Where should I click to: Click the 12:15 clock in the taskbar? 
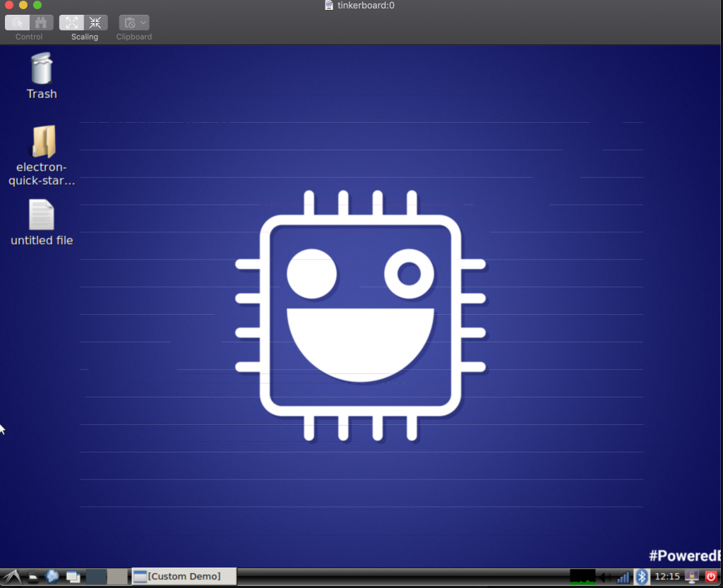point(667,577)
